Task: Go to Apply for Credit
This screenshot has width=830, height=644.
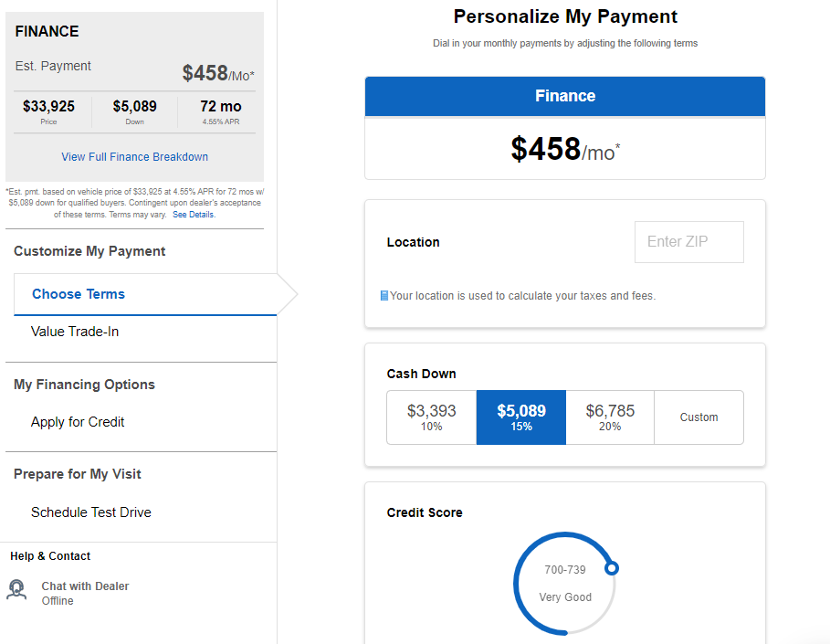Action: (x=78, y=422)
